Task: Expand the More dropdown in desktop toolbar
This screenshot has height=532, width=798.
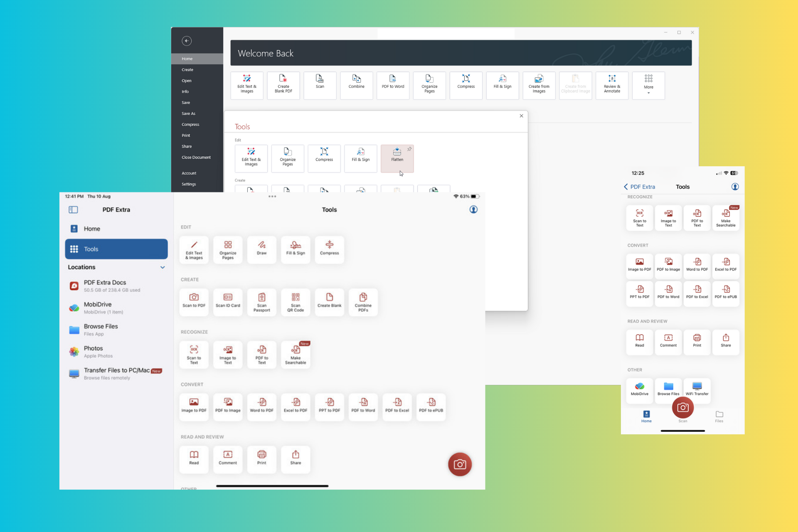Action: 648,86
